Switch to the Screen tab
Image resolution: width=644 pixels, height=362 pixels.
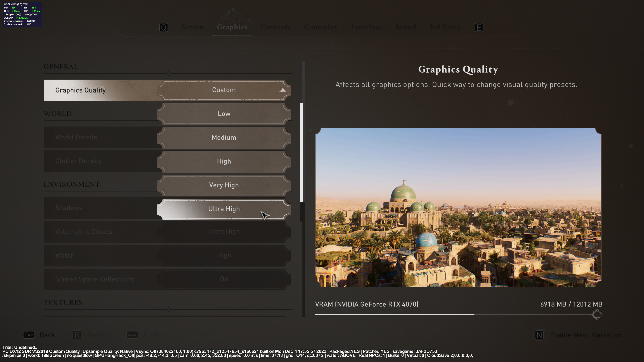pyautogui.click(x=192, y=27)
